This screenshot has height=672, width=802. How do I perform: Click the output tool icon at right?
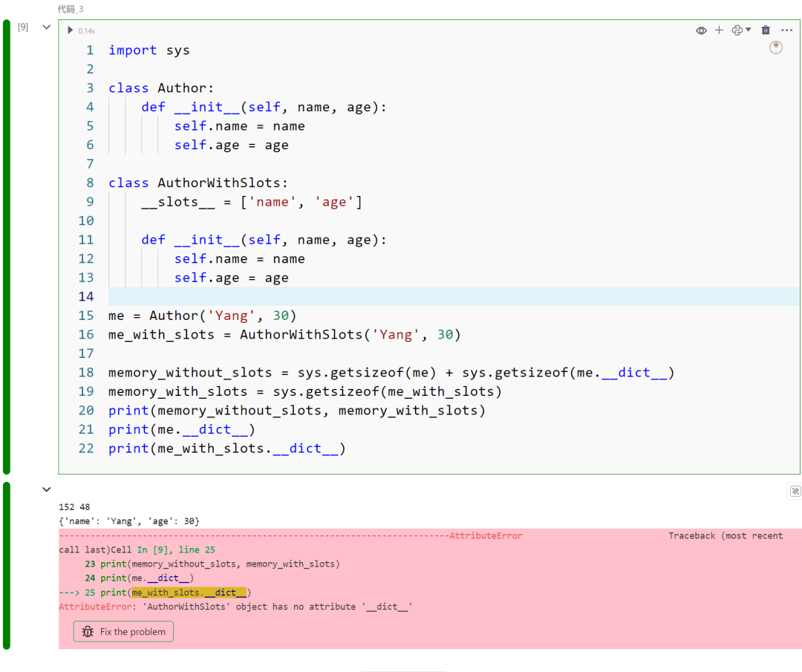click(795, 491)
